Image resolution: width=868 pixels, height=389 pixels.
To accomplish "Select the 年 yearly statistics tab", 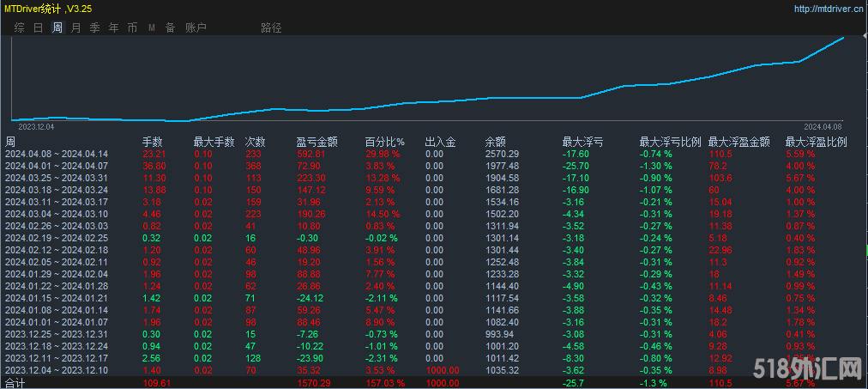I will [x=114, y=27].
